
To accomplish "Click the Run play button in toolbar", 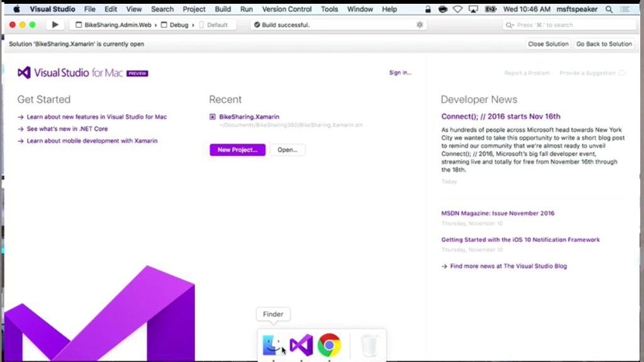I will point(55,25).
